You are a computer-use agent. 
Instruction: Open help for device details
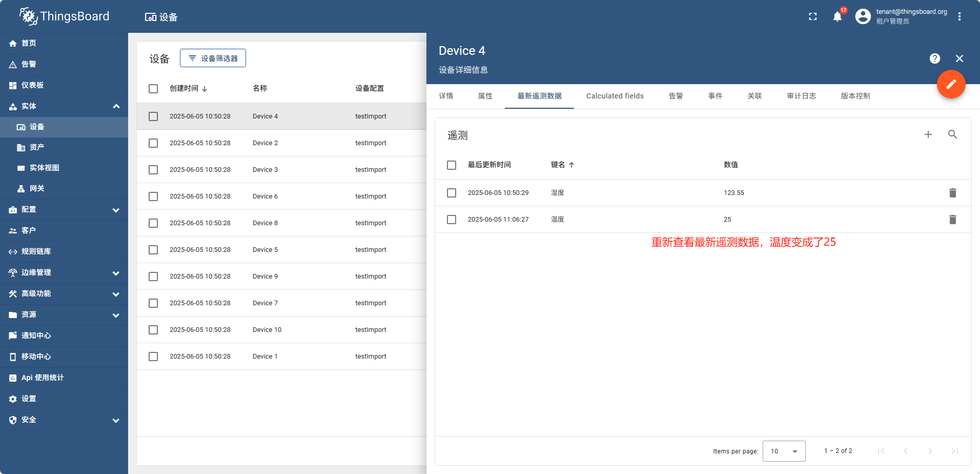935,58
